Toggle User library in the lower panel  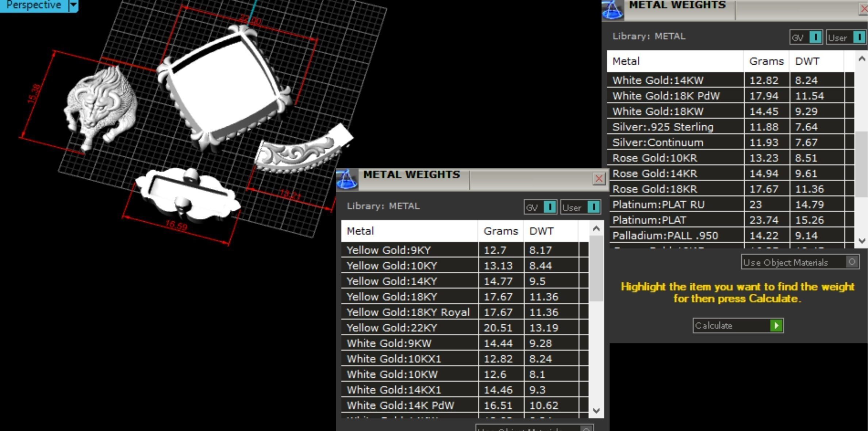(594, 207)
